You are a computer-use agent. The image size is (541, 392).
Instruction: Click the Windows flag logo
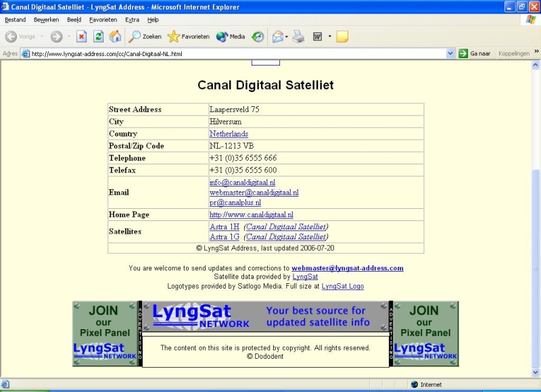531,20
